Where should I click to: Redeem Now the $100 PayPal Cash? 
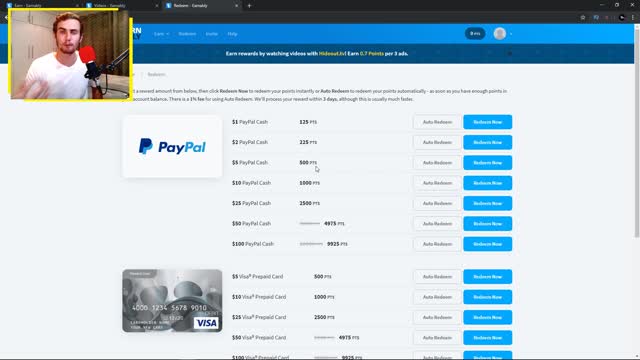click(x=487, y=244)
